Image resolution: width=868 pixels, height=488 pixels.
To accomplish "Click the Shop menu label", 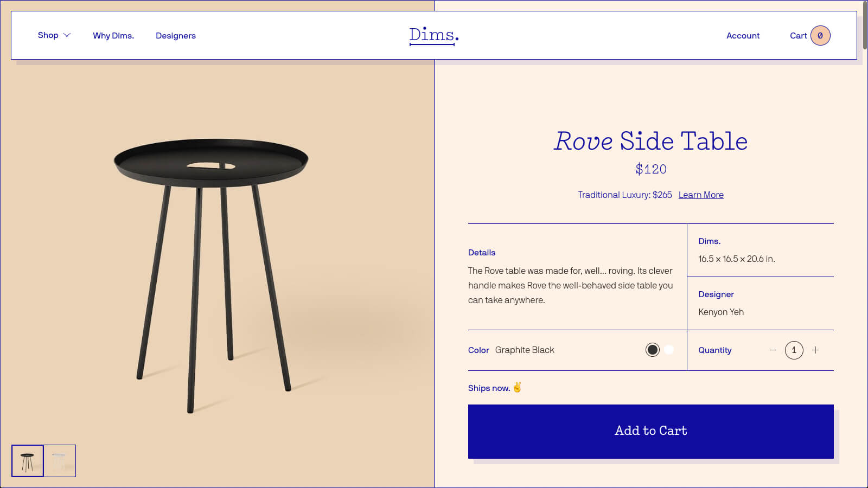I will (48, 35).
